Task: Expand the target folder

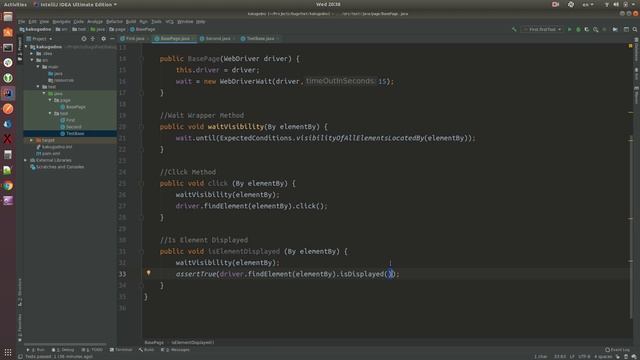Action: tap(32, 140)
